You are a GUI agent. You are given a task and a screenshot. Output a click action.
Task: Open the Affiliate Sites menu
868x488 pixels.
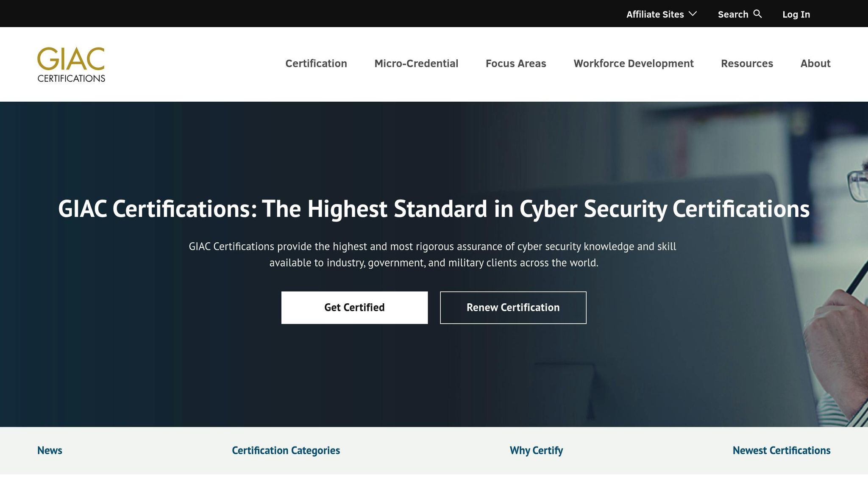662,14
